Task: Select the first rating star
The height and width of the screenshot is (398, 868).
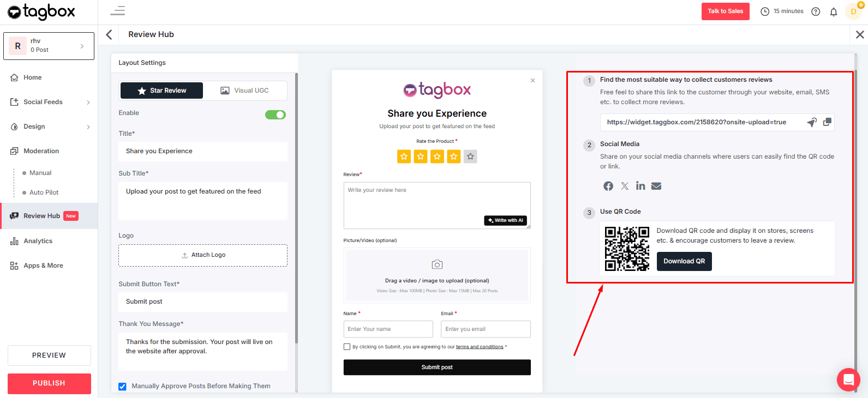Action: (404, 156)
